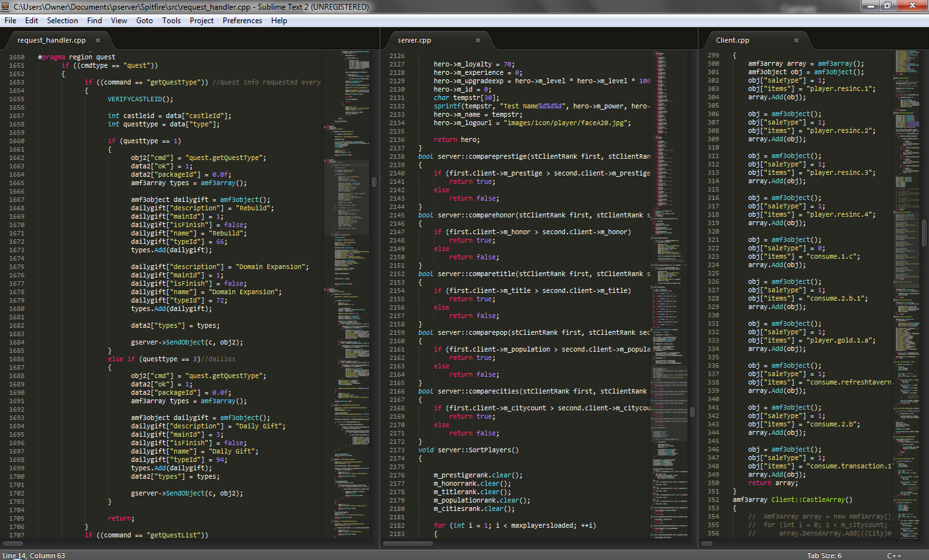Open the Selection menu
This screenshot has width=929, height=560.
[x=63, y=21]
